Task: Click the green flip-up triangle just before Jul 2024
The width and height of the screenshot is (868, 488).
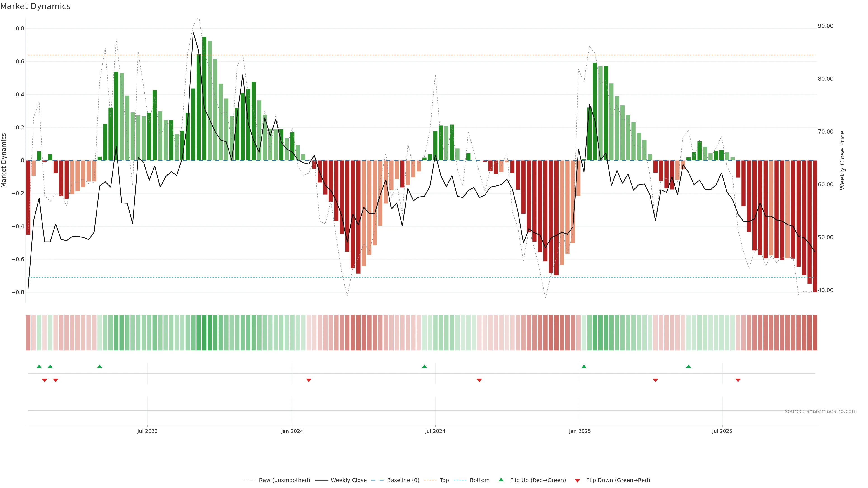Action: (424, 366)
